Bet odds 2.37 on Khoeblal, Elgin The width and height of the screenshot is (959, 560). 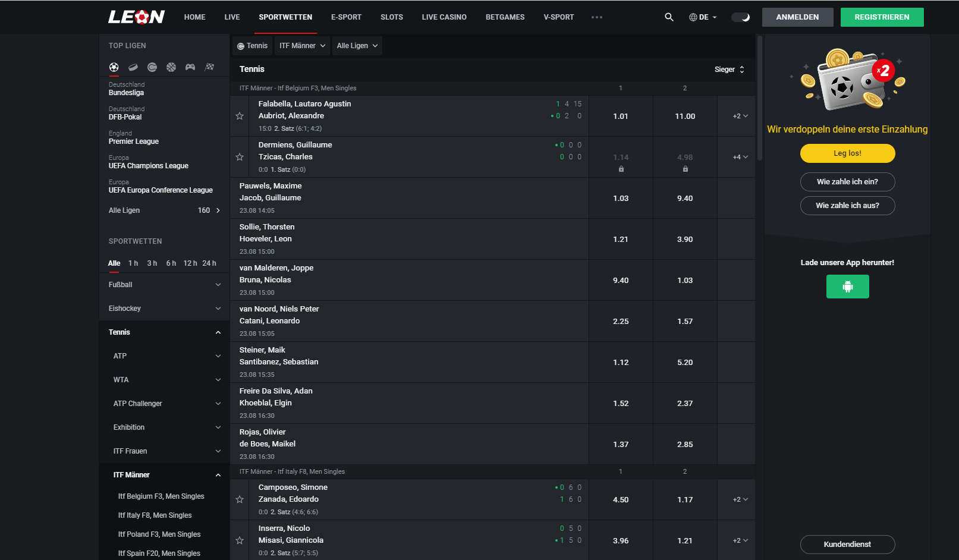[685, 403]
